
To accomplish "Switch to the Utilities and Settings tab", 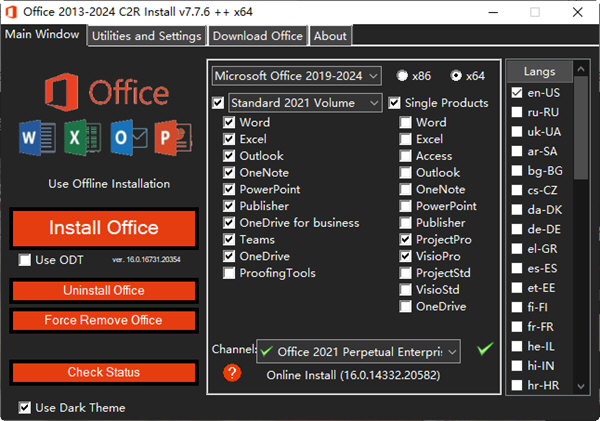I will [x=147, y=35].
